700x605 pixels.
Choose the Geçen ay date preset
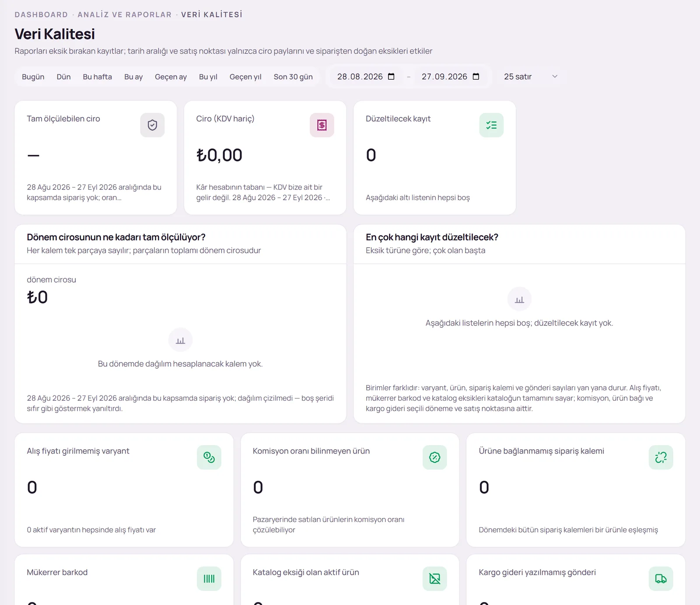pos(171,77)
